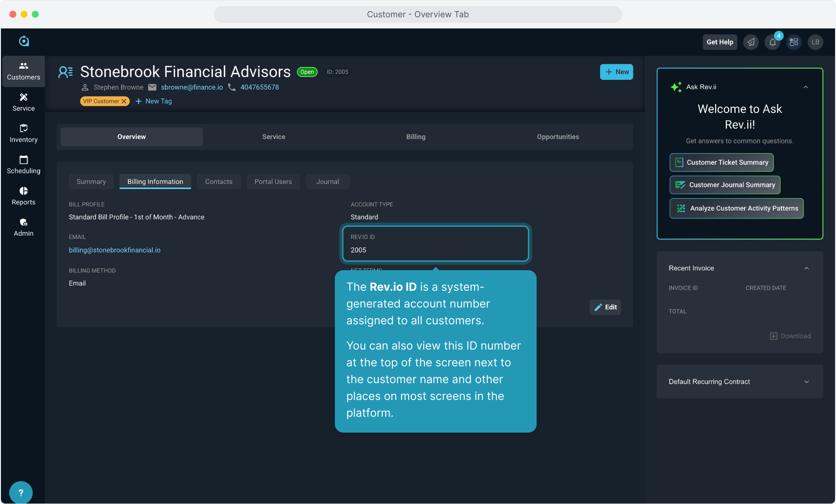836x504 pixels.
Task: Click the paper plane send icon
Action: pos(751,42)
